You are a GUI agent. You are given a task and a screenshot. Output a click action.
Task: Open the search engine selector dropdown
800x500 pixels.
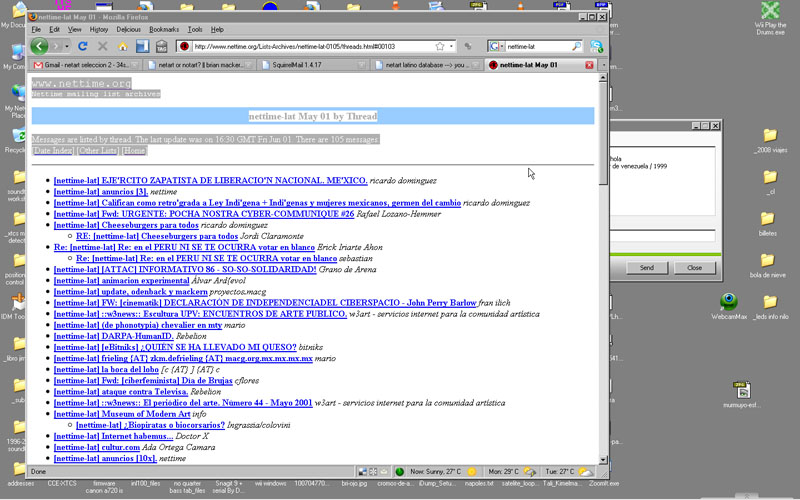pos(497,46)
